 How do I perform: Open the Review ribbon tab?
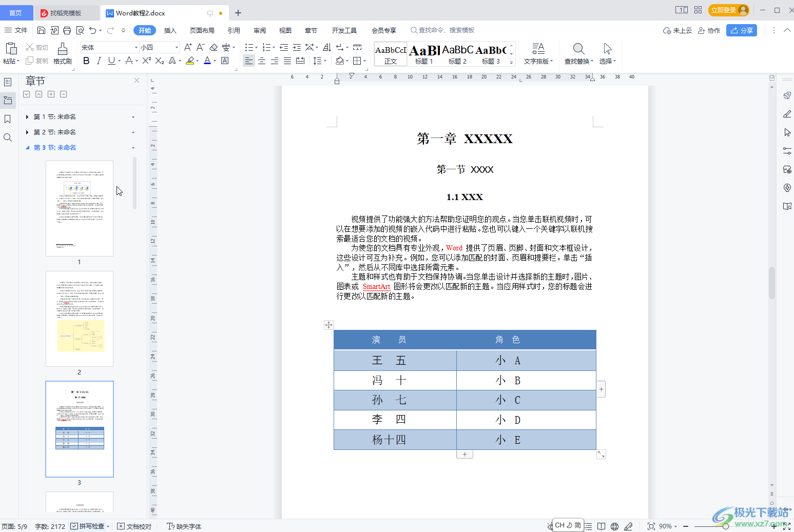coord(260,30)
